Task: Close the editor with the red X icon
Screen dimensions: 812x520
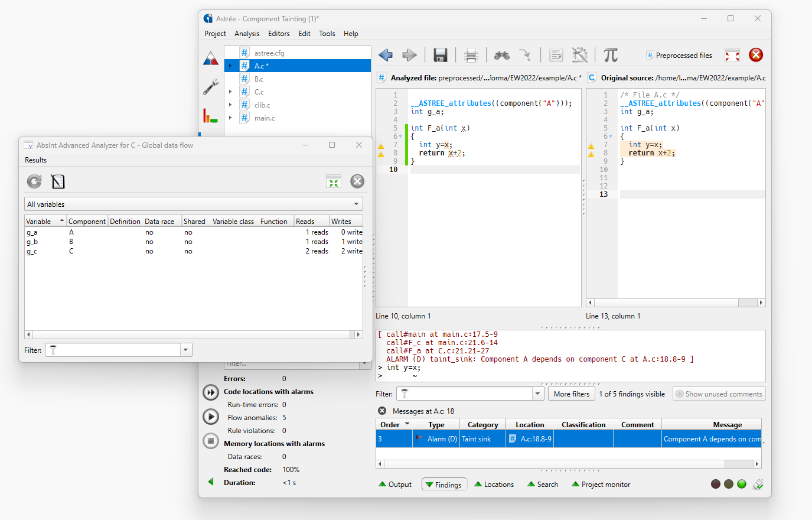Action: tap(756, 55)
